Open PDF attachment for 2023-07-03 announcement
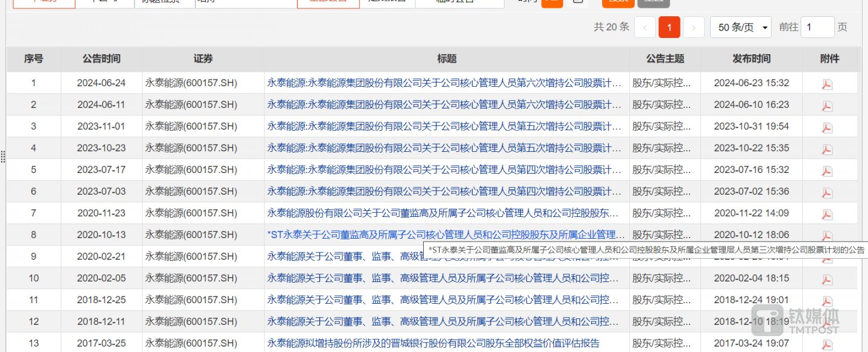The image size is (868, 352). tap(827, 192)
